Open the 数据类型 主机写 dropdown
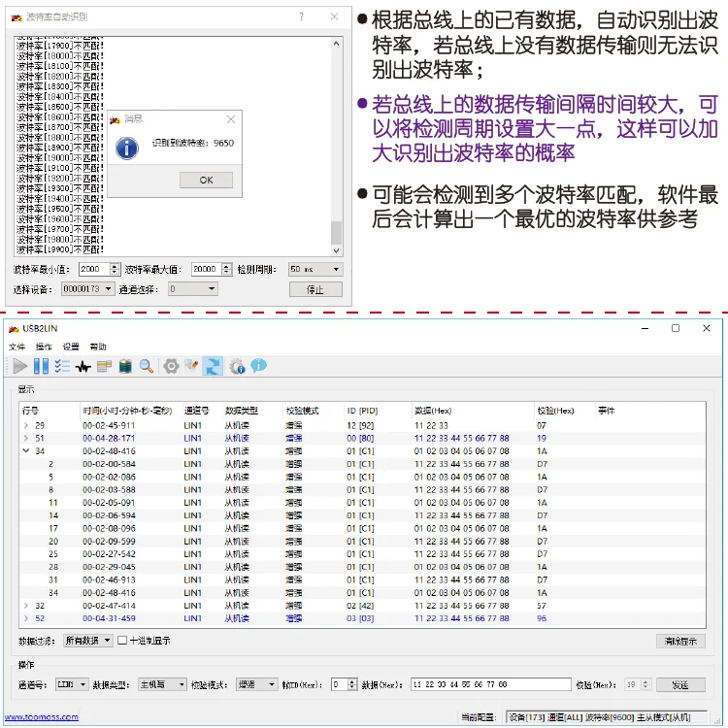The height and width of the screenshot is (728, 728). tap(162, 684)
